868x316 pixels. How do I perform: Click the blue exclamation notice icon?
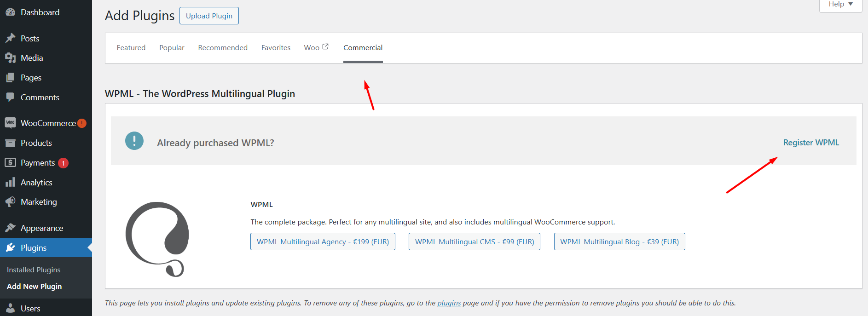coord(134,141)
